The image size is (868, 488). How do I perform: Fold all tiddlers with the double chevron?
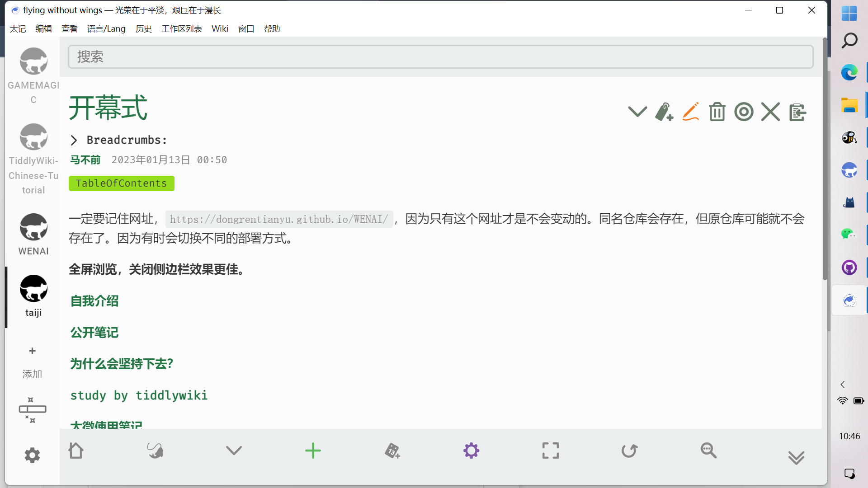(x=796, y=457)
